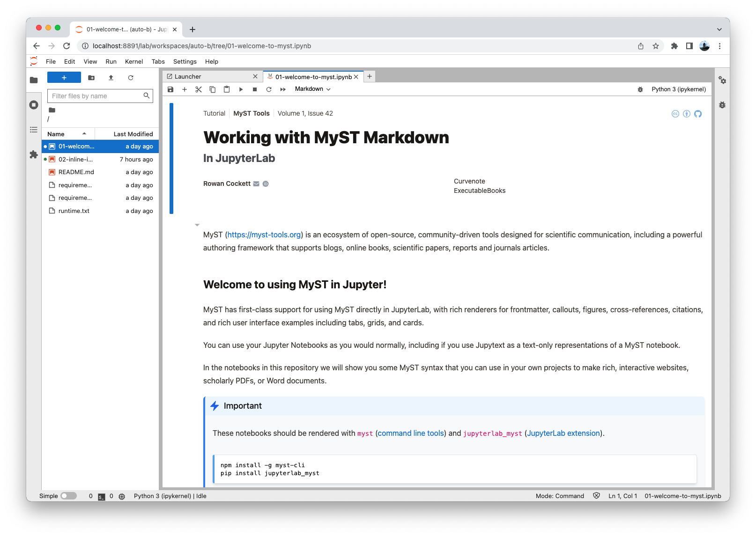Paste a cell from the clipboard
The width and height of the screenshot is (756, 536).
(x=227, y=89)
